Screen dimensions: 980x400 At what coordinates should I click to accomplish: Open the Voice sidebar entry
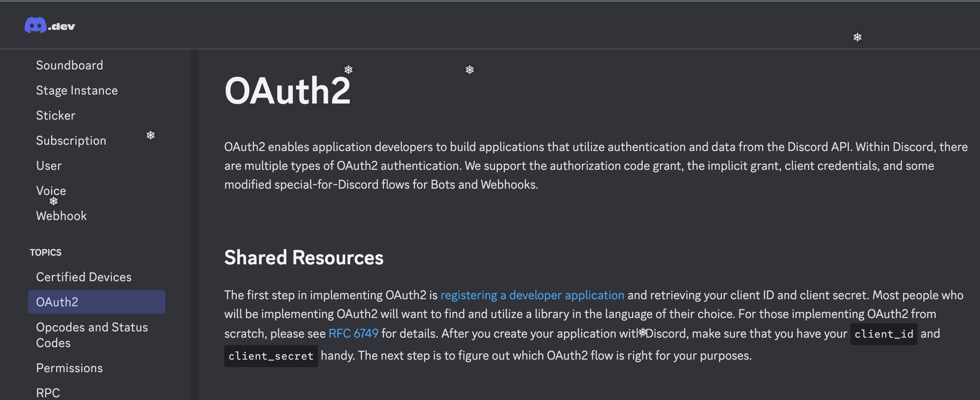51,191
